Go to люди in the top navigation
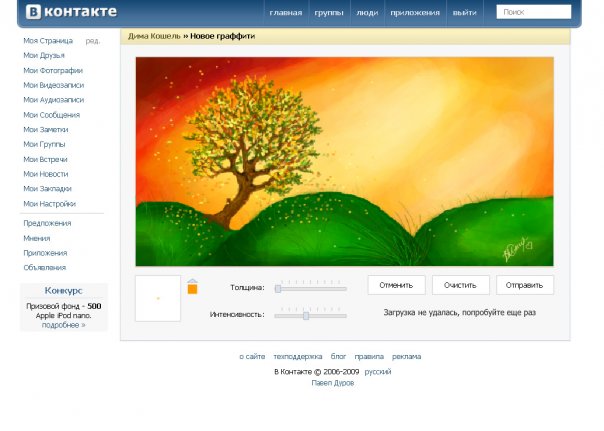The image size is (604, 431). pyautogui.click(x=367, y=14)
